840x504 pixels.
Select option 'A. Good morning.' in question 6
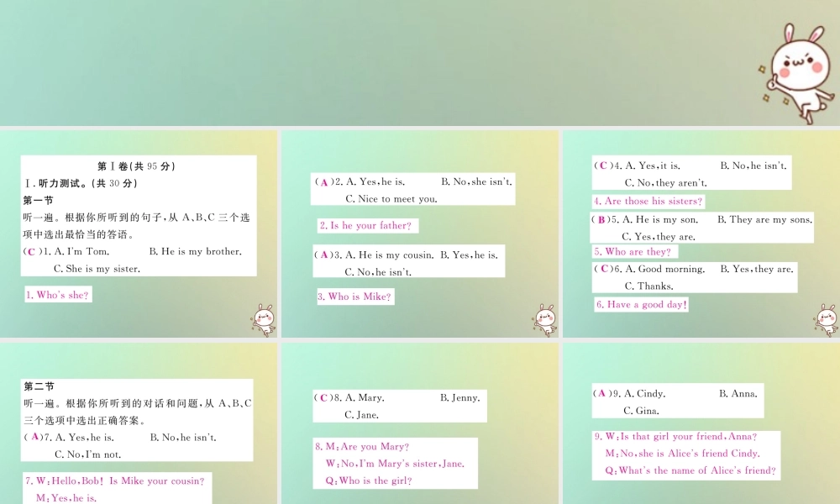pos(664,269)
